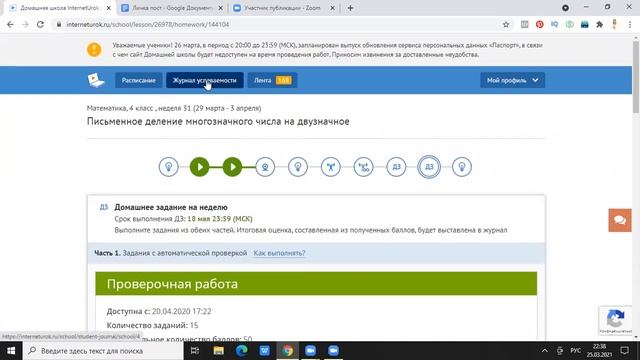Open the Chrome three-dot menu
This screenshot has height=360, width=640.
[x=630, y=24]
